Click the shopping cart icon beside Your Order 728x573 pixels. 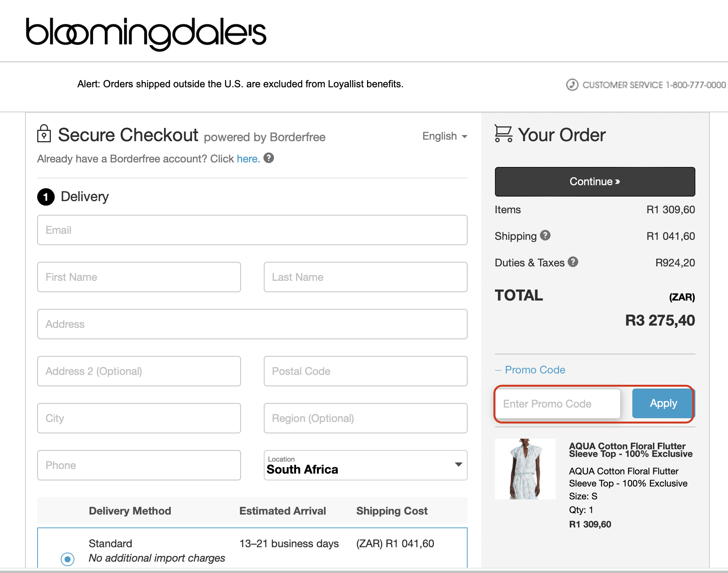tap(504, 134)
